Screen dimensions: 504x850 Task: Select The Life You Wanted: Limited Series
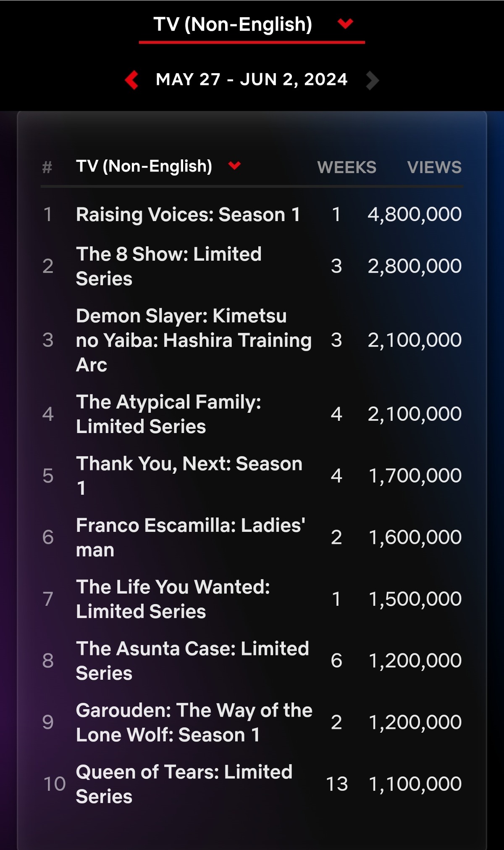pyautogui.click(x=173, y=599)
